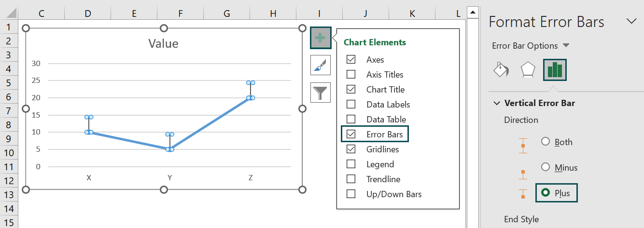This screenshot has width=644, height=228.
Task: Select column H header
Action: (273, 14)
